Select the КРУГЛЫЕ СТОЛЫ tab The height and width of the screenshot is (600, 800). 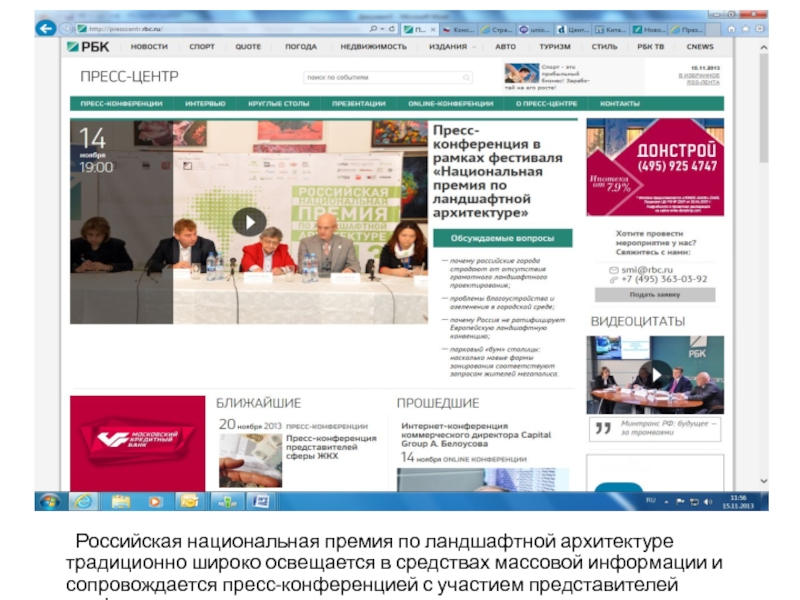[279, 104]
